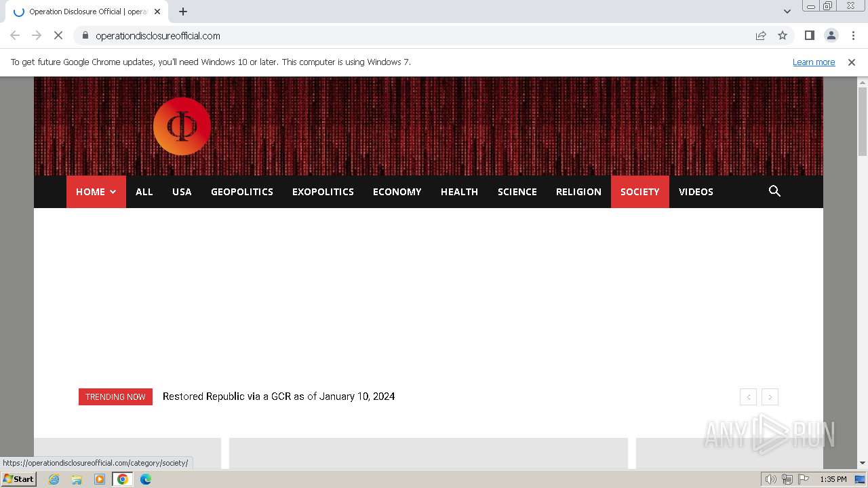Open a new browser tab
The width and height of the screenshot is (868, 488).
pyautogui.click(x=183, y=12)
